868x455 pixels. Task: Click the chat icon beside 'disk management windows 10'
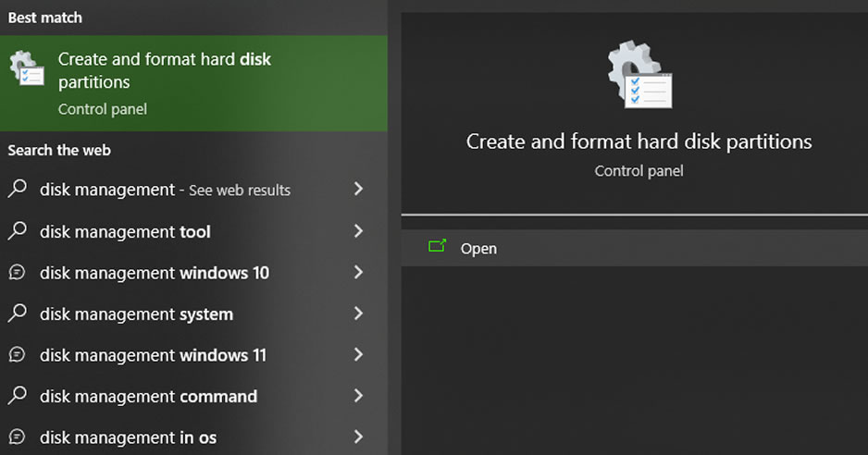click(18, 272)
